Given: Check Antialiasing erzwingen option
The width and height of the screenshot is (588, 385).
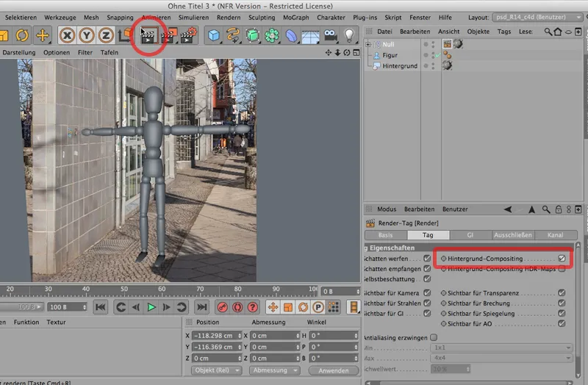Looking at the screenshot, I should 433,337.
